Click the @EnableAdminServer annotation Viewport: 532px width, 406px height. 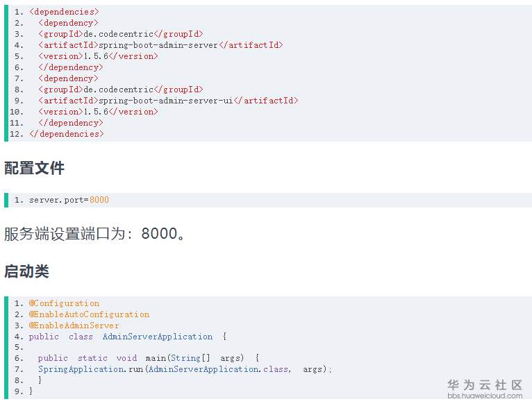(x=74, y=325)
